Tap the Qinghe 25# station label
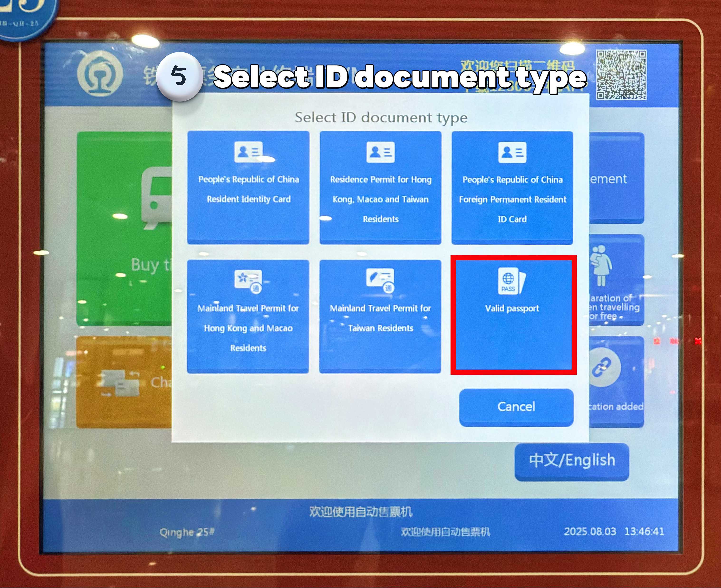This screenshot has height=588, width=721. [187, 532]
